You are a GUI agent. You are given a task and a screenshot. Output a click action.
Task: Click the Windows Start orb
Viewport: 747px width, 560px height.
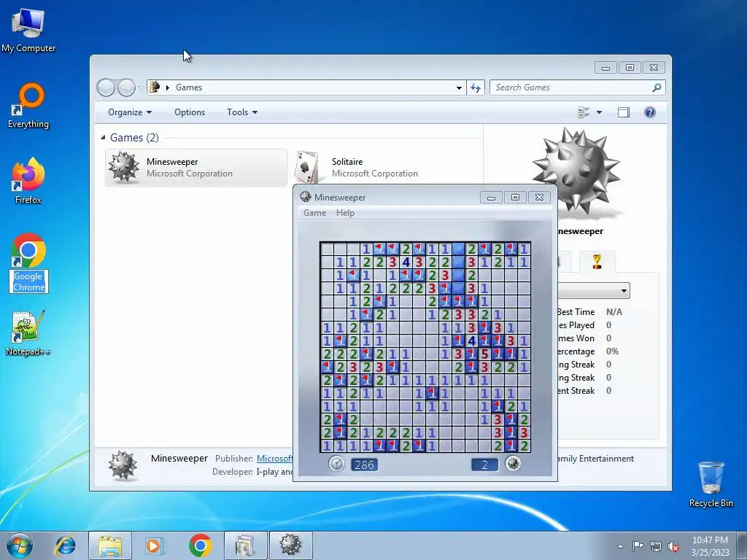point(20,545)
